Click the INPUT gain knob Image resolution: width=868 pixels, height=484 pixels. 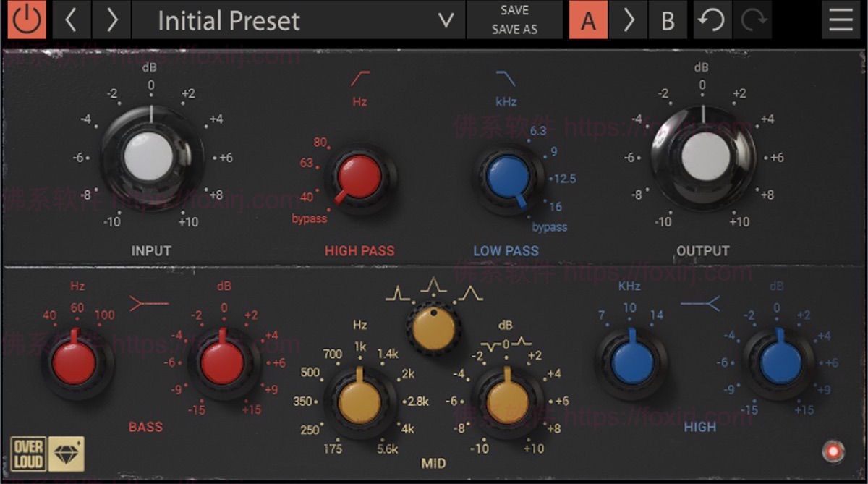pyautogui.click(x=148, y=158)
